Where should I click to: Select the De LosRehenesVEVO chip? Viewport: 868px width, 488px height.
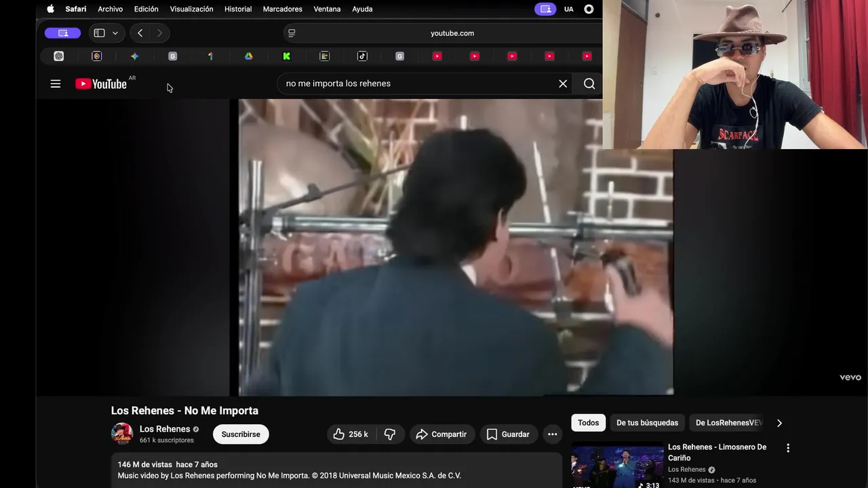point(729,423)
